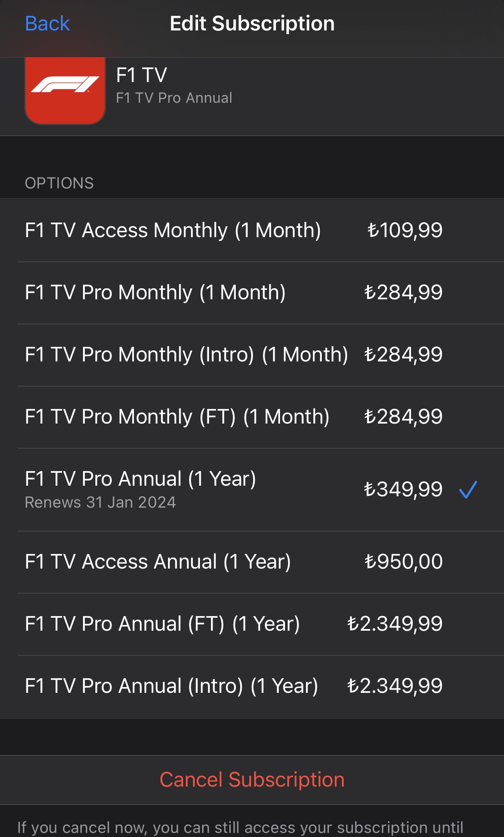This screenshot has width=504, height=837.
Task: Select F1 TV Pro Annual (Intro) option
Action: [171, 686]
